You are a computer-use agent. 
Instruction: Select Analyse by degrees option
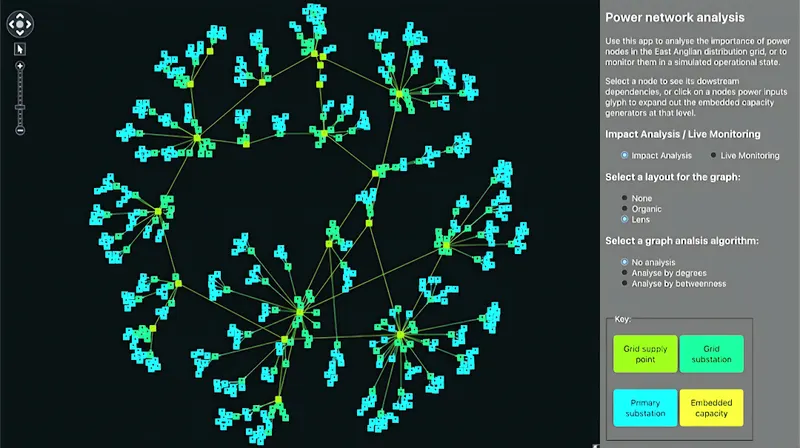[x=624, y=272]
